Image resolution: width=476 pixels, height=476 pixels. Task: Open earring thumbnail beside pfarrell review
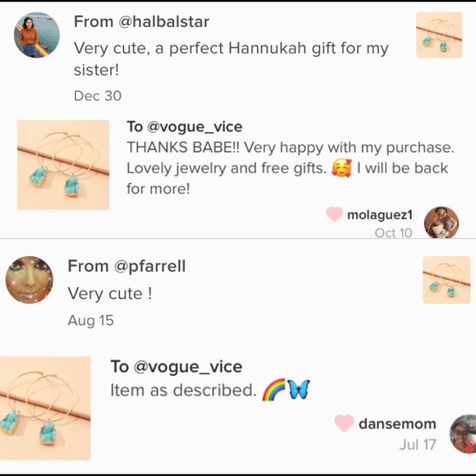click(446, 280)
